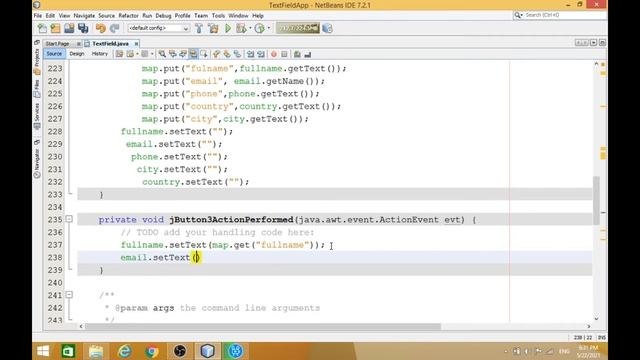Click the red Start Macro Recording icon
The height and width of the screenshot is (360, 640).
click(x=274, y=54)
